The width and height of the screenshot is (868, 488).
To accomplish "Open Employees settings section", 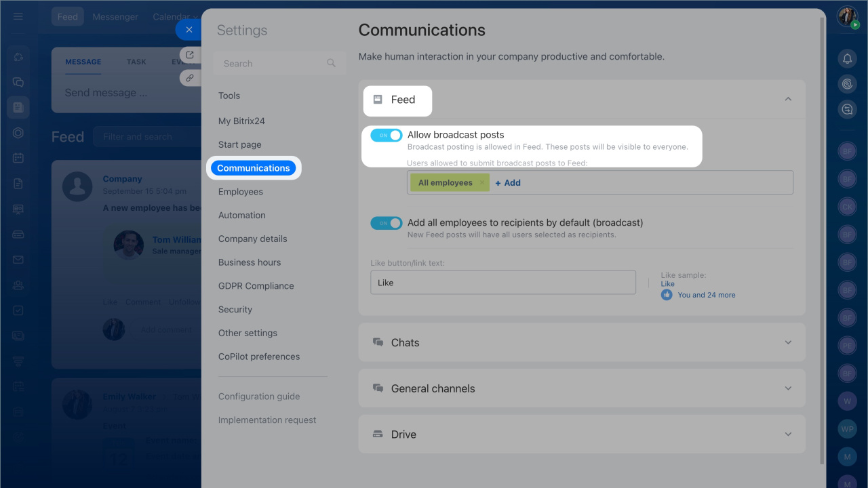I will point(240,192).
